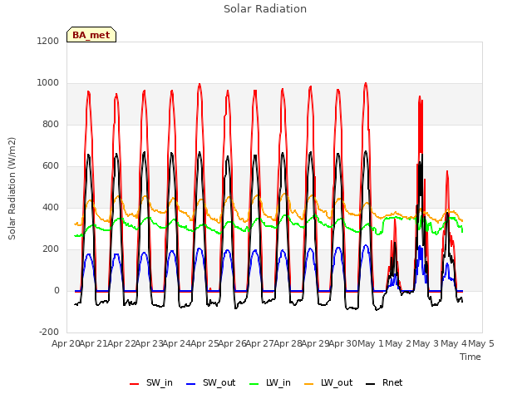Click the x-axis label Apr 25
Viewport: 532px width, 399px height.
204,343
